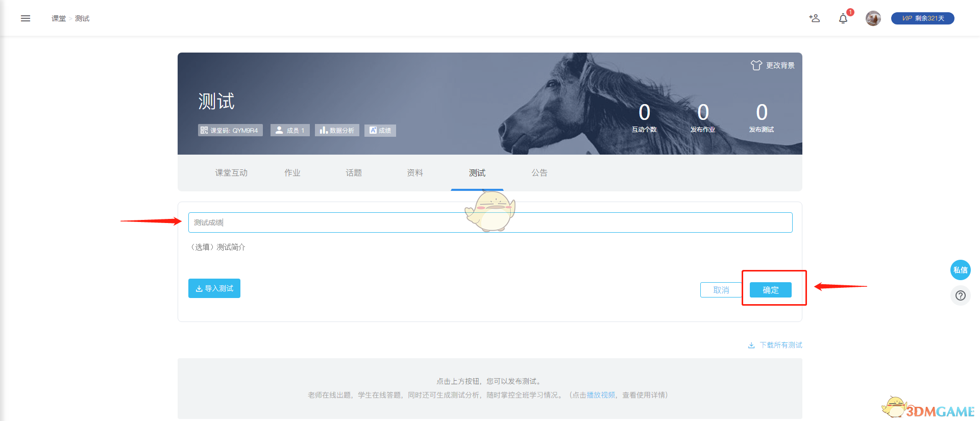Focus the test title input field
The height and width of the screenshot is (421, 980).
click(491, 222)
